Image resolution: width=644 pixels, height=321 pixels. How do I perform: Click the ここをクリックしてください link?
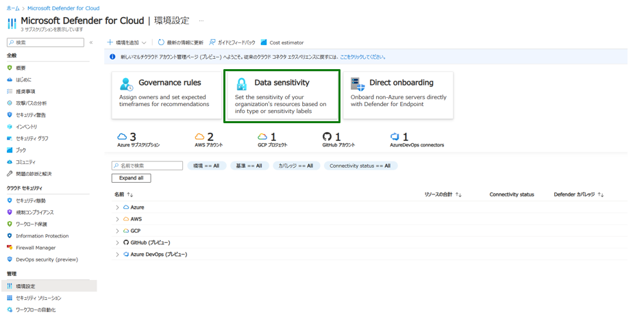click(x=362, y=57)
